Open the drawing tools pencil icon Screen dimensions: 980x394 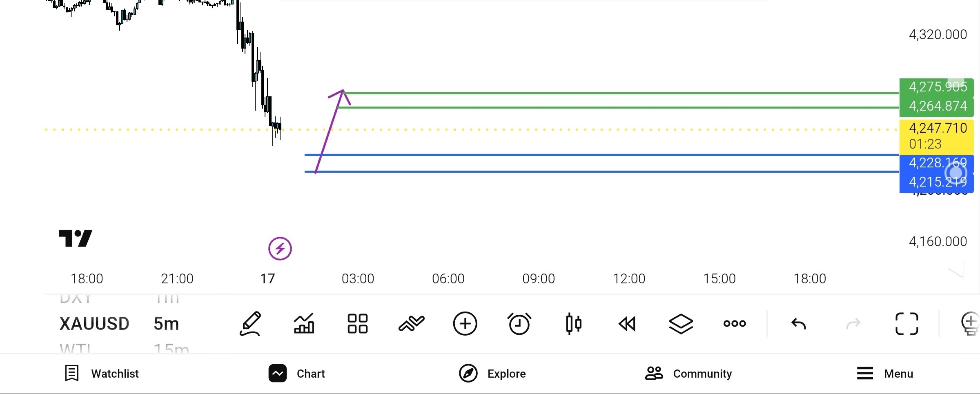pos(250,324)
